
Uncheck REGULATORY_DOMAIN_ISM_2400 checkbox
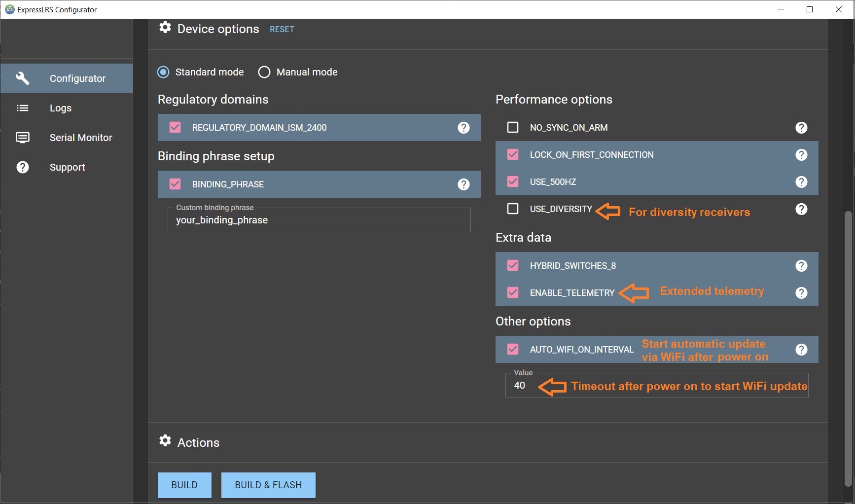point(175,128)
